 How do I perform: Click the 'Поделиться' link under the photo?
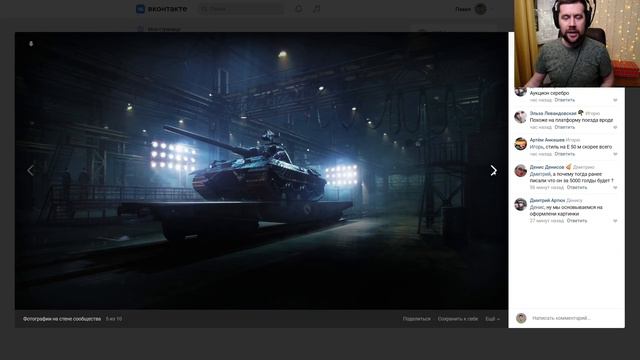(x=416, y=319)
